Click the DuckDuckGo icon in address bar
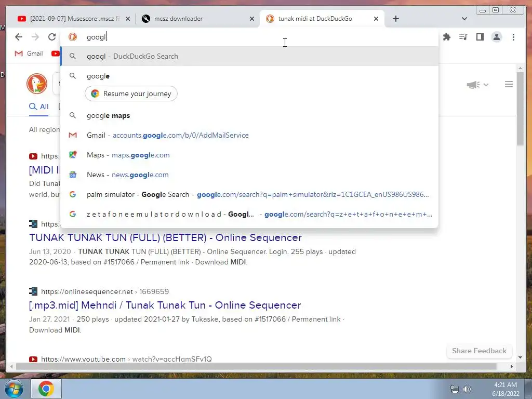 click(73, 37)
